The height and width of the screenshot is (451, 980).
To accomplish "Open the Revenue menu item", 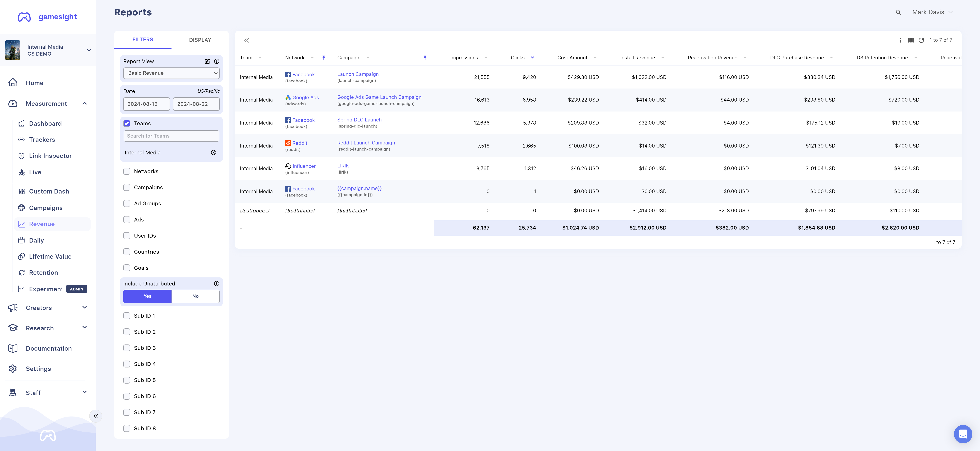I will click(x=52, y=224).
